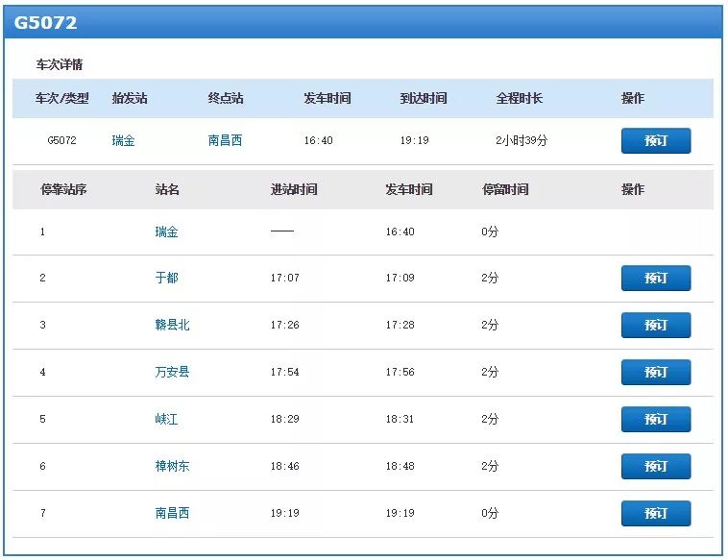This screenshot has height=560, width=728.
Task: Select total duration 2小时39分
Action: 522,140
